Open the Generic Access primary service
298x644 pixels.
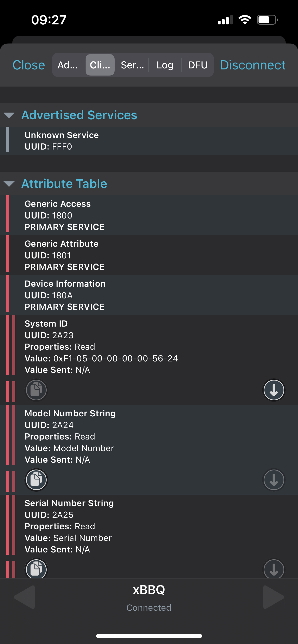149,215
